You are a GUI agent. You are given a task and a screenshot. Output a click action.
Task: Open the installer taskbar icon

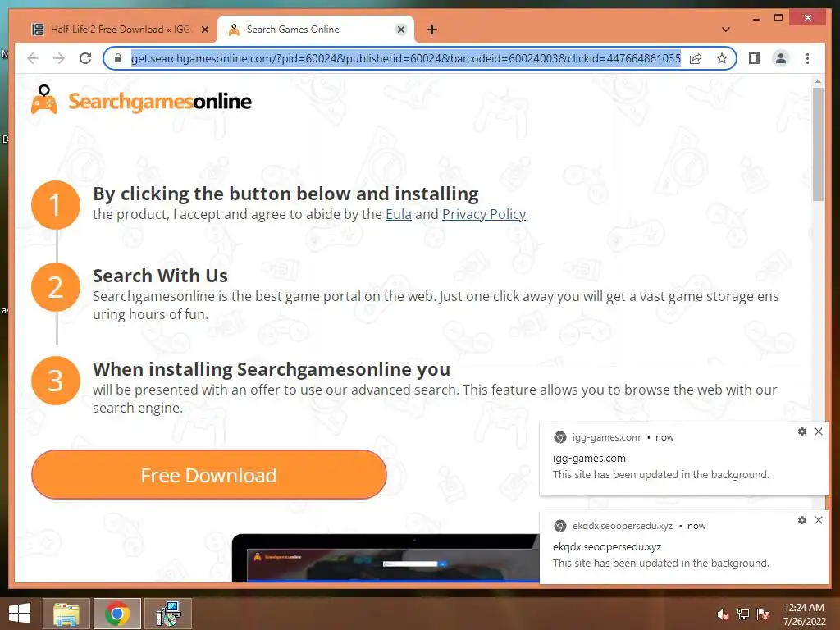pos(168,614)
